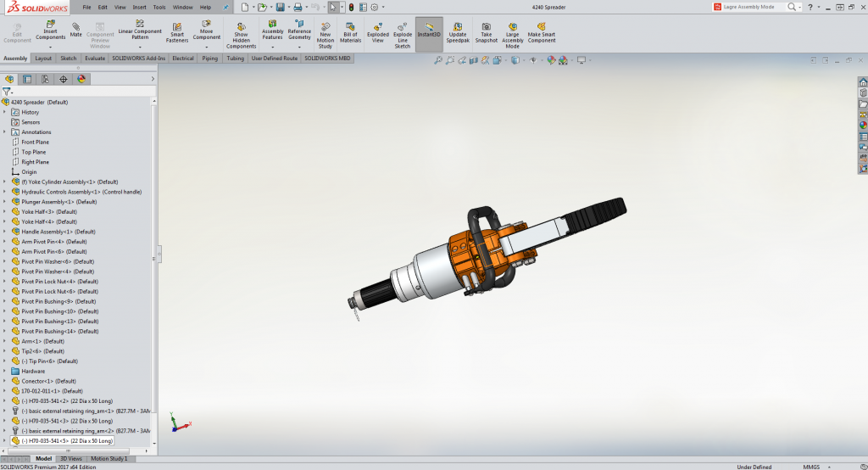Click the Rebuild traffic light icon
The image size is (868, 470).
(351, 7)
